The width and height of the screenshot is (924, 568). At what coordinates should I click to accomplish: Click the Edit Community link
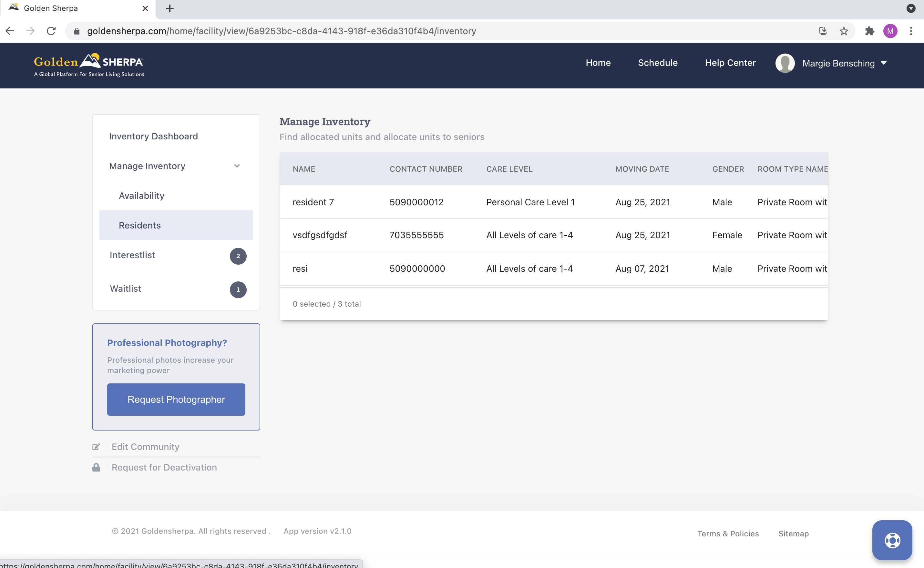(145, 447)
